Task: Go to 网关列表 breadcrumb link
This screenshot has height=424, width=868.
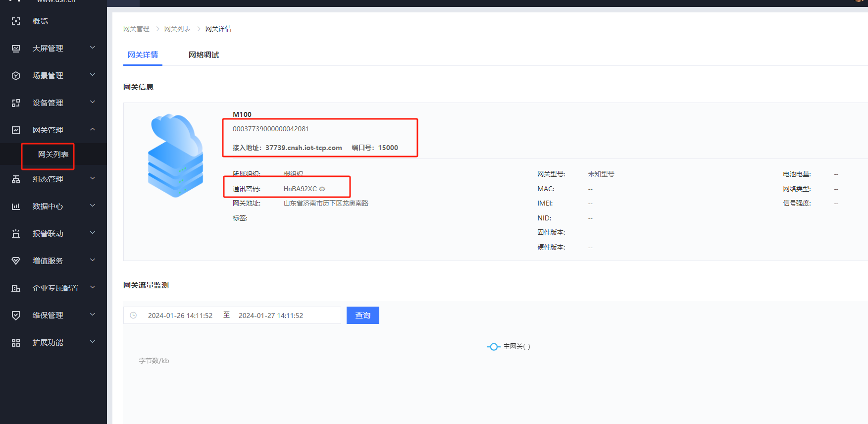Action: 177,29
